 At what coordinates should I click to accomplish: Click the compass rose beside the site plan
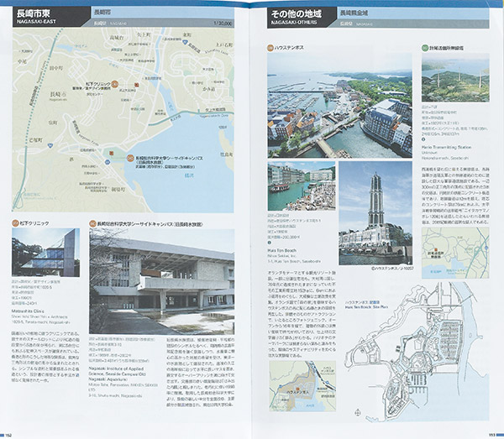tap(358, 412)
